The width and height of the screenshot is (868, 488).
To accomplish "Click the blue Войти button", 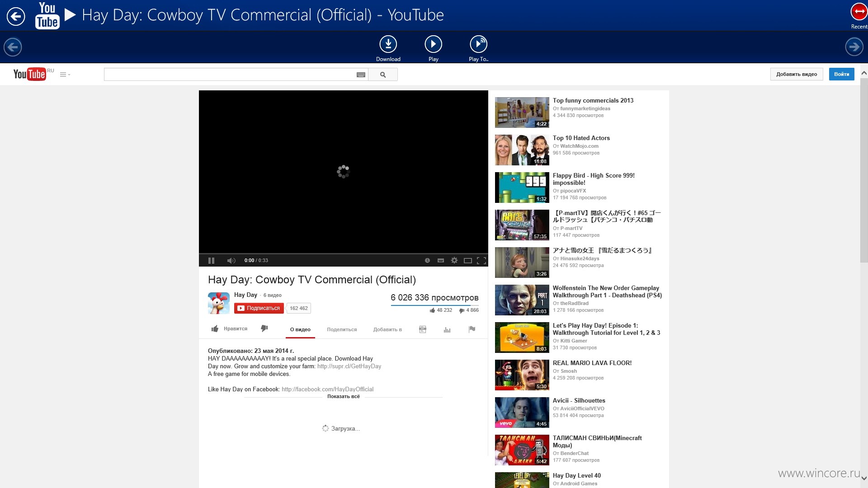I will tap(841, 74).
